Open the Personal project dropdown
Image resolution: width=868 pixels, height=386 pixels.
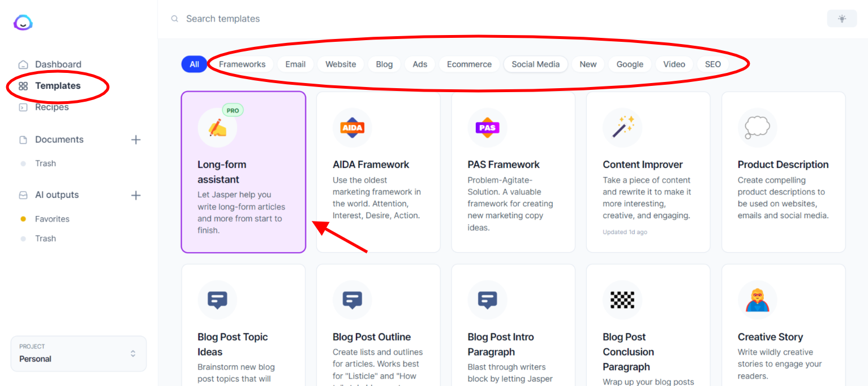[79, 354]
